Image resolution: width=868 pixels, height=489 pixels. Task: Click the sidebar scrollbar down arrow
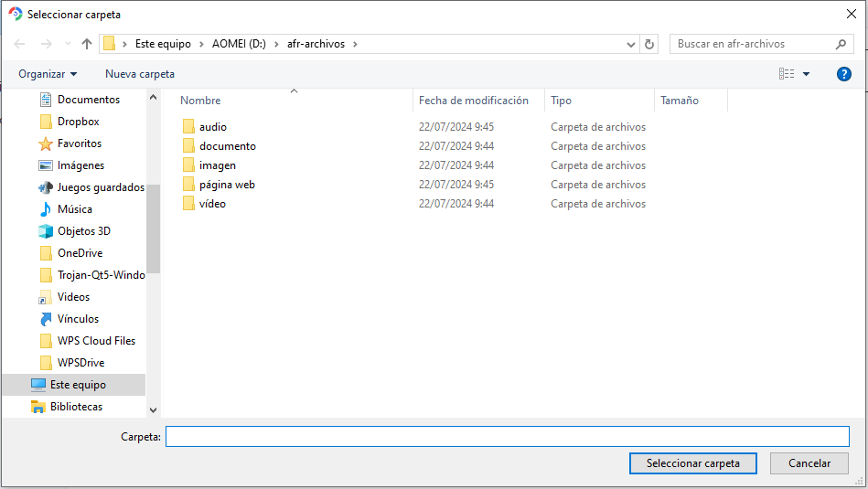pyautogui.click(x=153, y=411)
